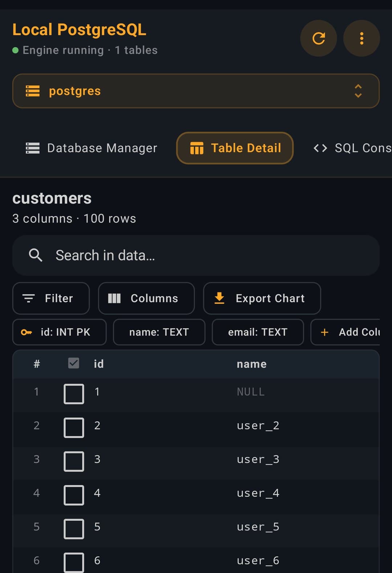This screenshot has height=573, width=392.
Task: Check the checkbox for row 3
Action: pyautogui.click(x=74, y=461)
